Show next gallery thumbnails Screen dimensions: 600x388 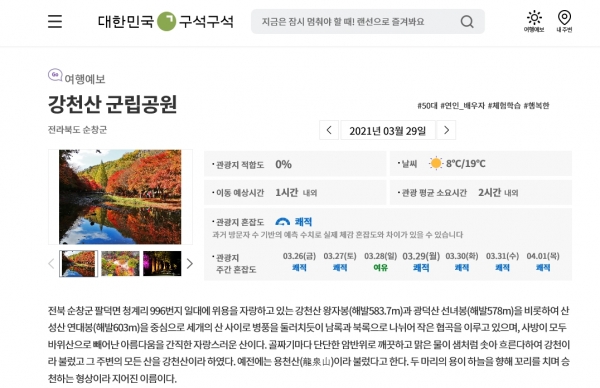coord(189,263)
